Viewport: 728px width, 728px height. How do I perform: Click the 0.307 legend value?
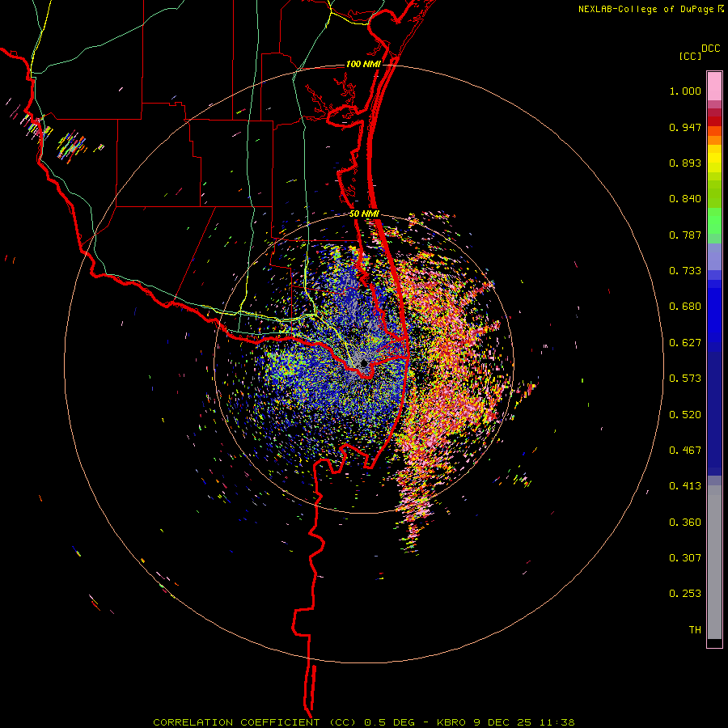[685, 558]
